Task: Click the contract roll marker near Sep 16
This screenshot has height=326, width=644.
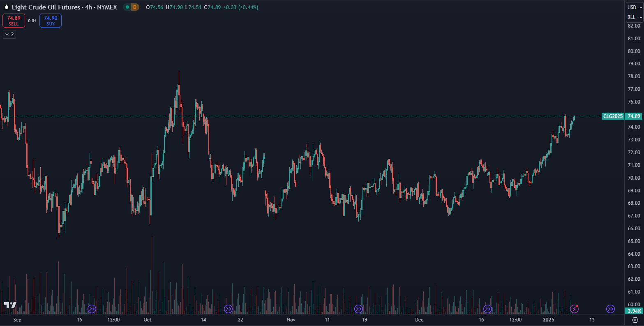Action: click(92, 308)
